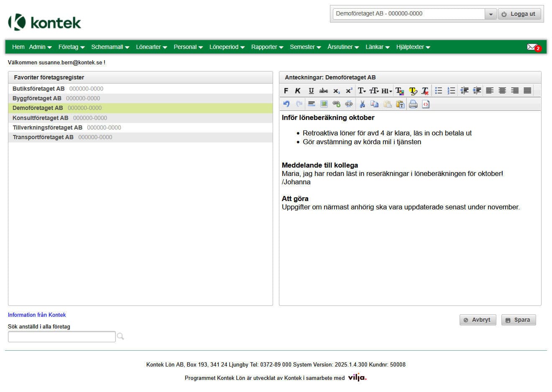Image resolution: width=552 pixels, height=392 pixels.
Task: Expand the Admin menu
Action: click(40, 47)
